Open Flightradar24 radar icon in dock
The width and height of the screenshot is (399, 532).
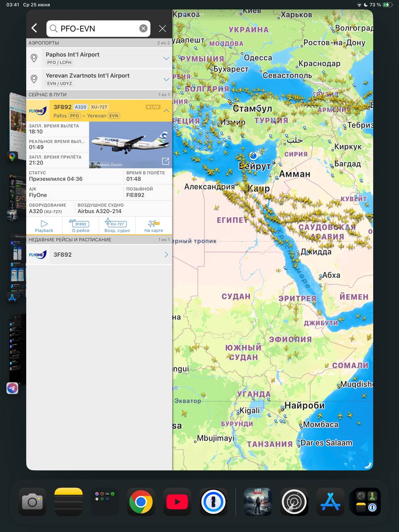pyautogui.click(x=294, y=502)
